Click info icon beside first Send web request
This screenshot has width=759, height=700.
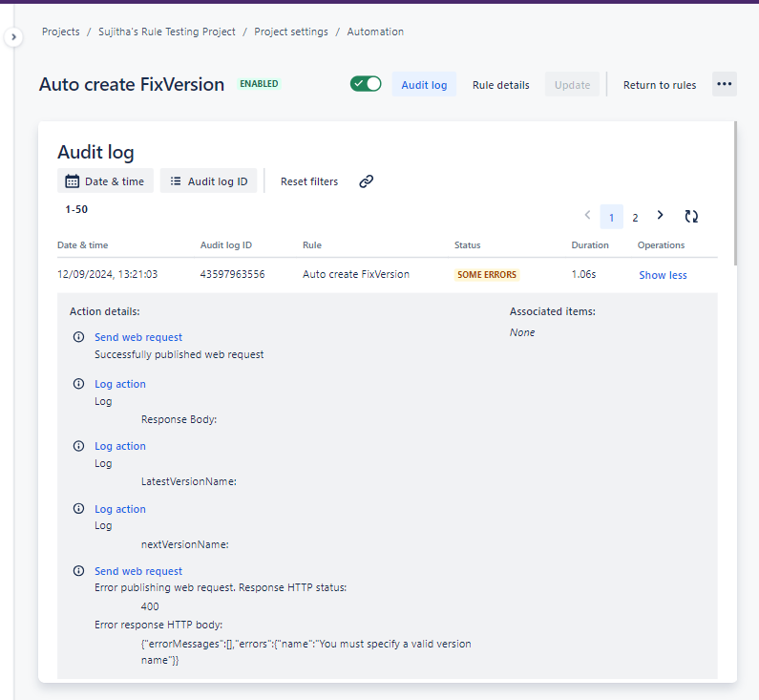tap(78, 337)
